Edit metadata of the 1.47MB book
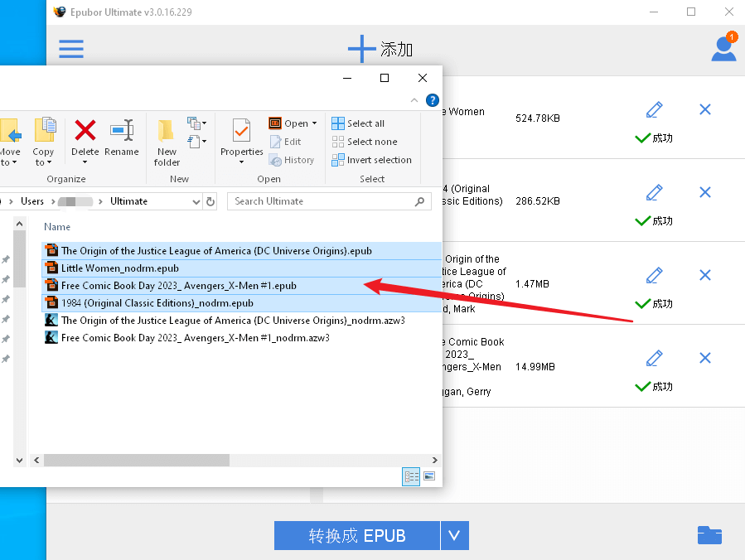Image resolution: width=745 pixels, height=560 pixels. click(654, 275)
